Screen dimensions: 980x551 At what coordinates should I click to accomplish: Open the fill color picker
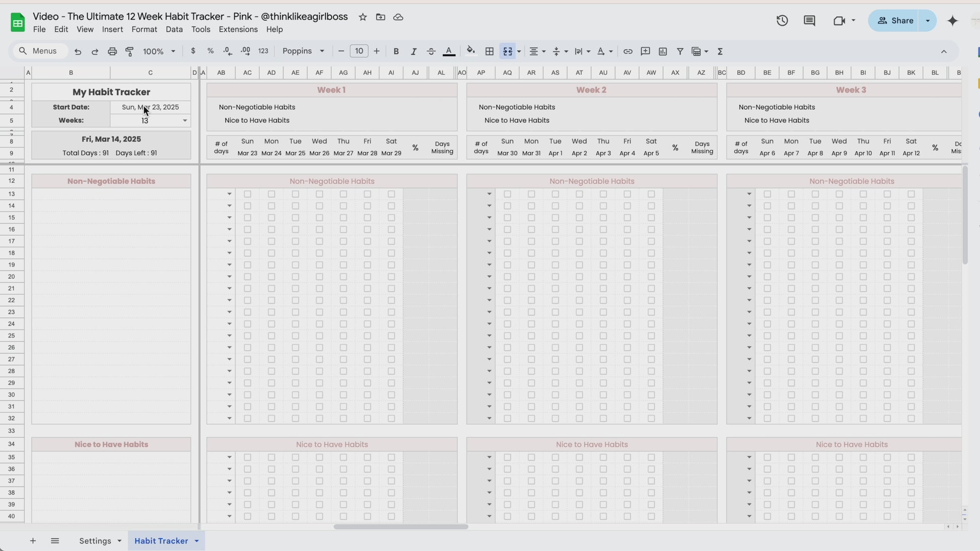(x=470, y=51)
